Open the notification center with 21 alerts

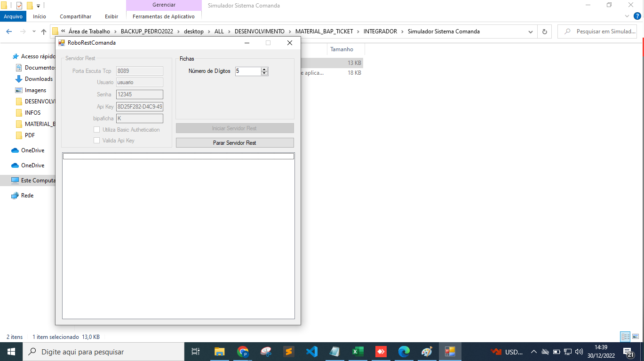coord(629,352)
